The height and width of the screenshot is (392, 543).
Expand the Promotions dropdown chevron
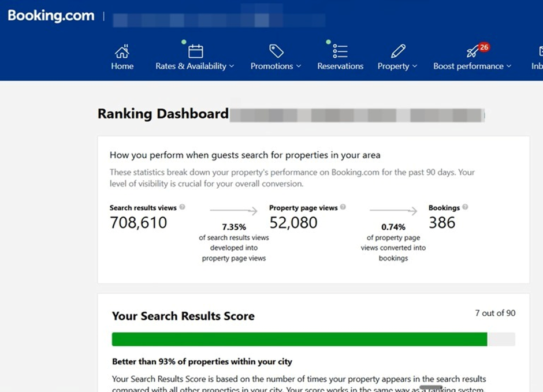tap(299, 66)
